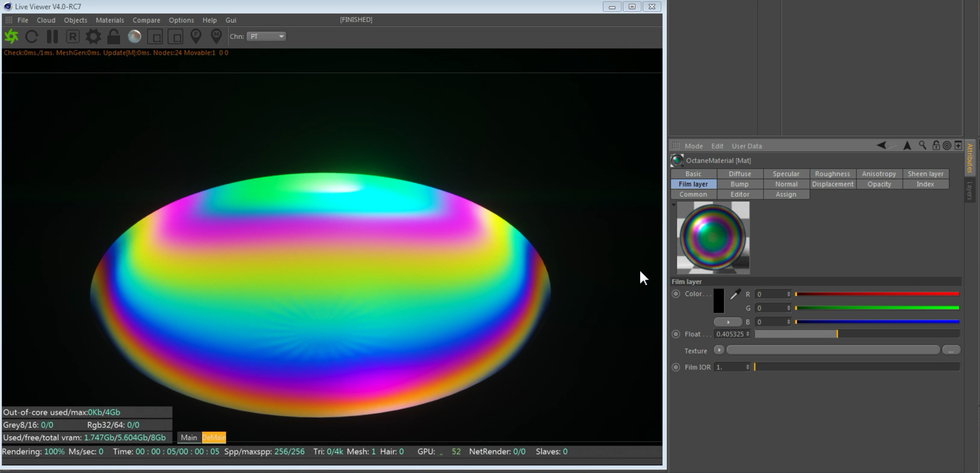The width and height of the screenshot is (980, 473).
Task: Click the restart render circular arrow icon
Action: pos(32,36)
